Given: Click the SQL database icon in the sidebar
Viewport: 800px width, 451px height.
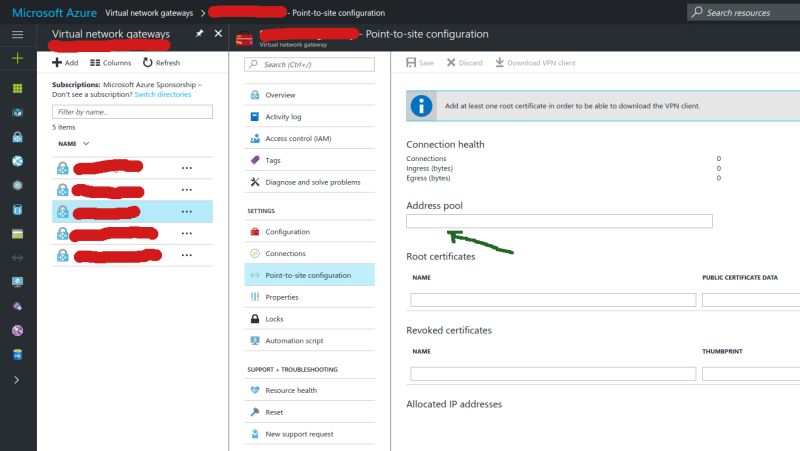Looking at the screenshot, I should point(17,355).
